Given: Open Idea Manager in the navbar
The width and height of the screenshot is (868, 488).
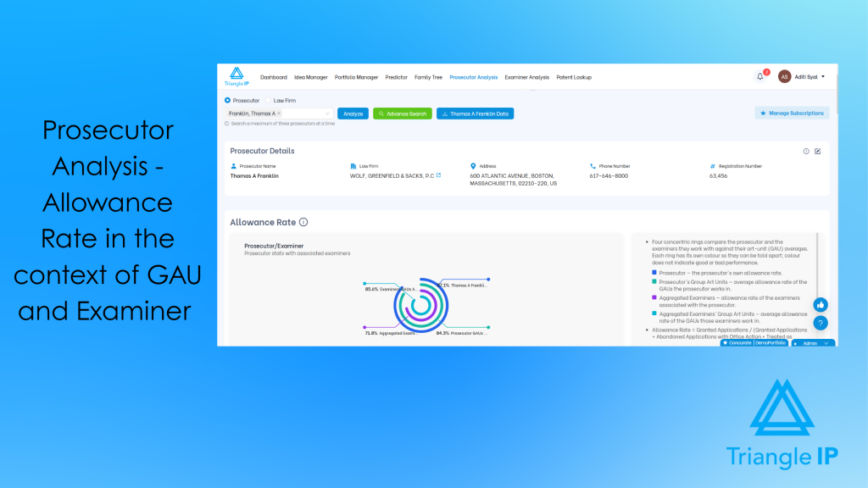Looking at the screenshot, I should [x=310, y=77].
